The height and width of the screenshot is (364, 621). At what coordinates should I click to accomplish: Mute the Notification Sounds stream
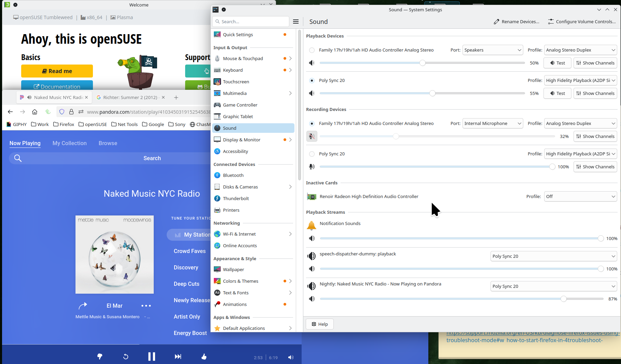tap(312, 238)
